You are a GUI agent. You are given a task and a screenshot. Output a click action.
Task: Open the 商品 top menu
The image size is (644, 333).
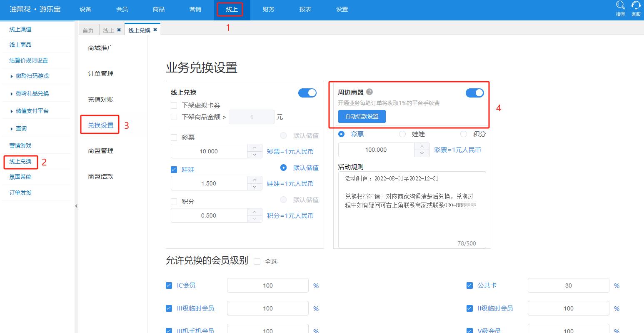click(159, 9)
